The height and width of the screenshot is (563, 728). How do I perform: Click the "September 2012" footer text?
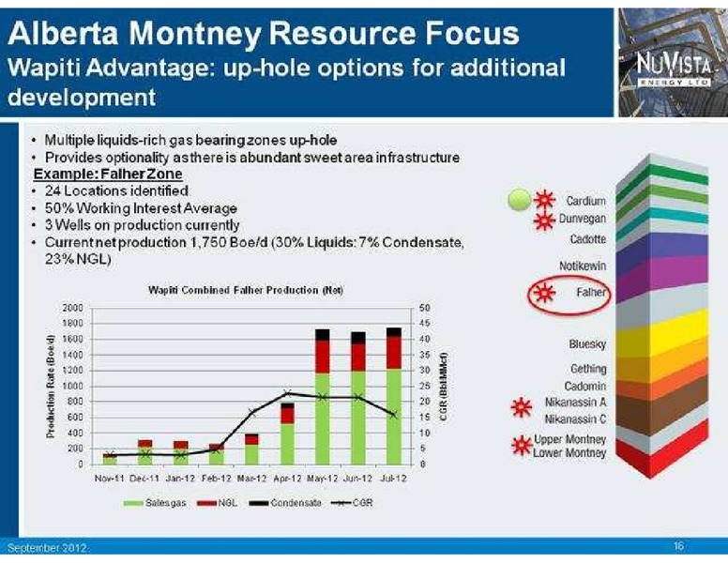click(47, 548)
